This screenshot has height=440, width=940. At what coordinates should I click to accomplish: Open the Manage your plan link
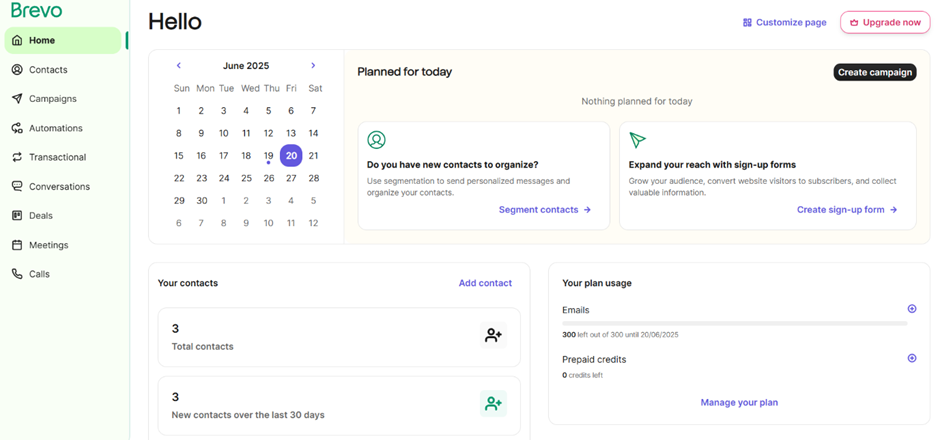pyautogui.click(x=739, y=402)
